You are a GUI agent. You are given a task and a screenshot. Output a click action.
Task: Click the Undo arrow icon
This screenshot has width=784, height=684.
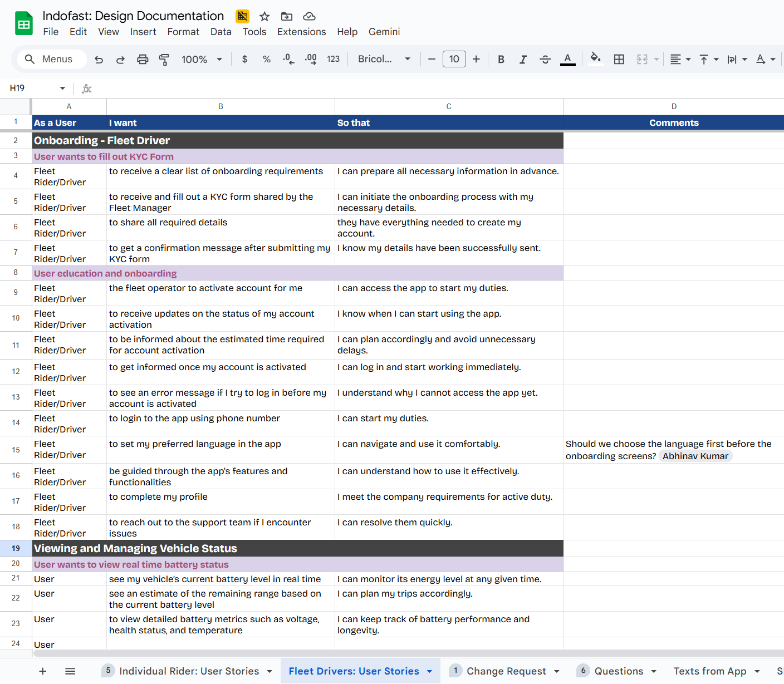point(99,60)
